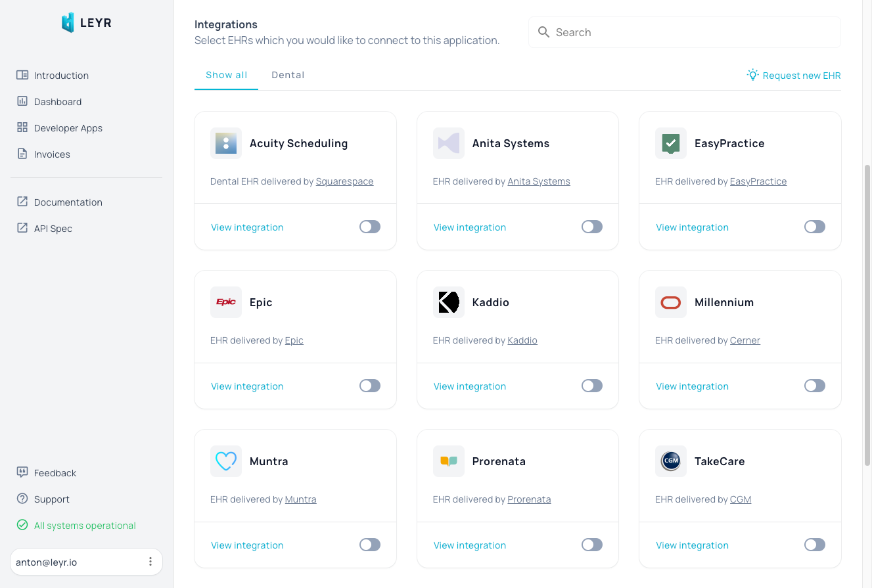This screenshot has width=872, height=588.
Task: Open View integration for Anita Systems
Action: coord(470,227)
